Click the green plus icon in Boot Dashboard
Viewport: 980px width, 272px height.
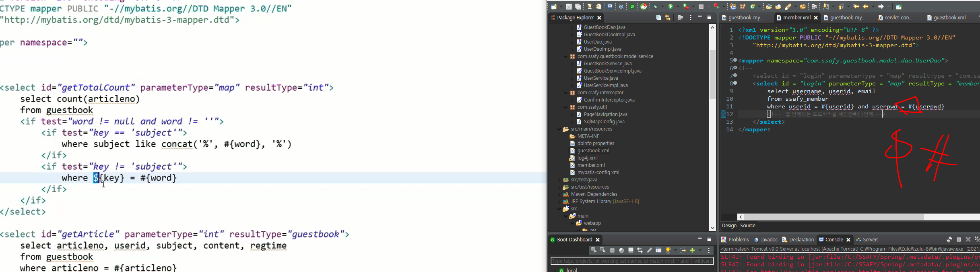(x=692, y=250)
